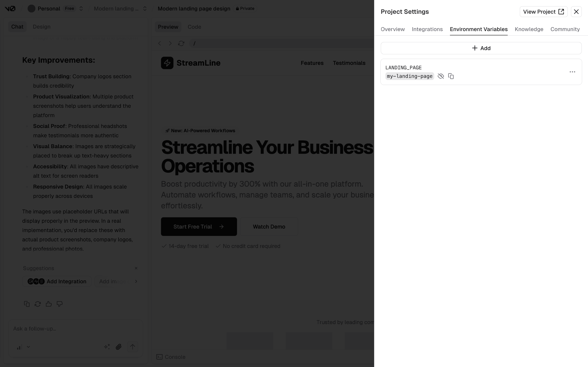Viewport: 588px width, 367px height.
Task: Regenerate the chat response
Action: click(x=38, y=304)
